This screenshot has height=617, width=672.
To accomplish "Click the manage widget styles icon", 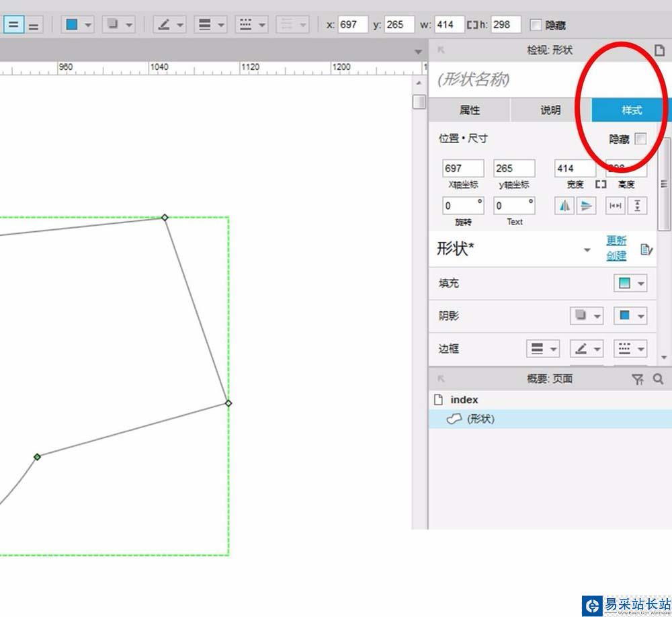I will coord(646,249).
